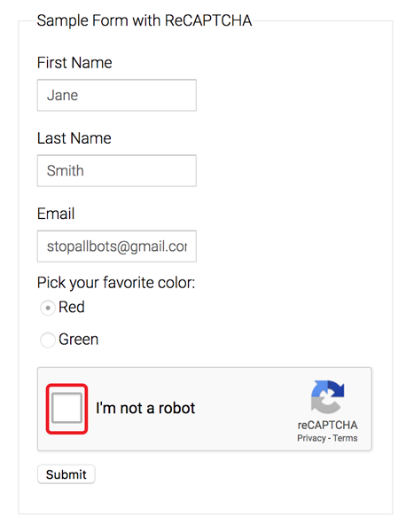414x532 pixels.
Task: Click into the Email input field
Action: (117, 246)
